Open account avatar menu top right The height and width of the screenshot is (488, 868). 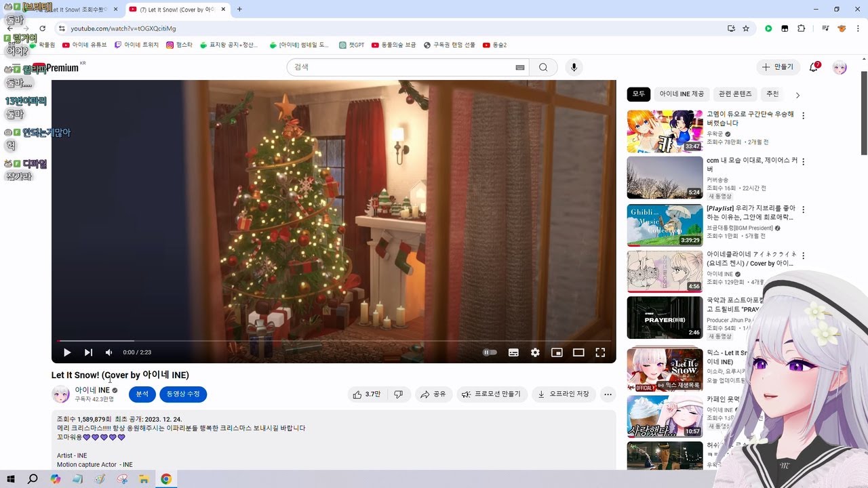(x=840, y=67)
